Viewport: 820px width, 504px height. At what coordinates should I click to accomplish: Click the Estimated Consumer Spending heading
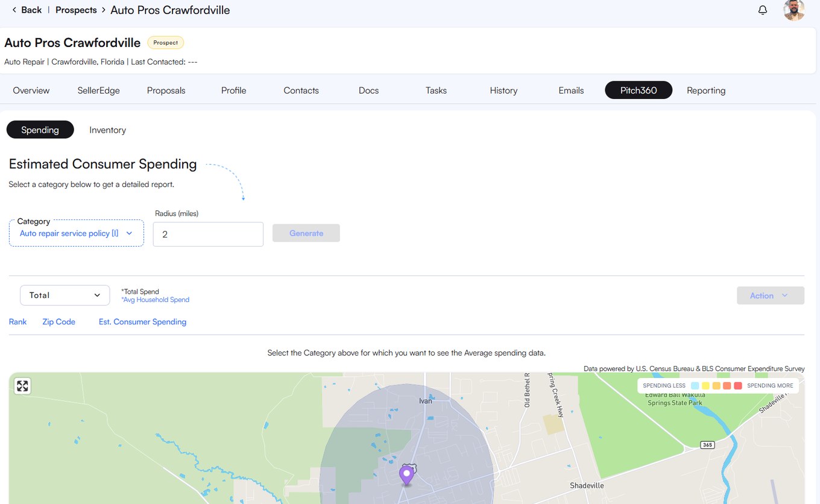pos(102,164)
